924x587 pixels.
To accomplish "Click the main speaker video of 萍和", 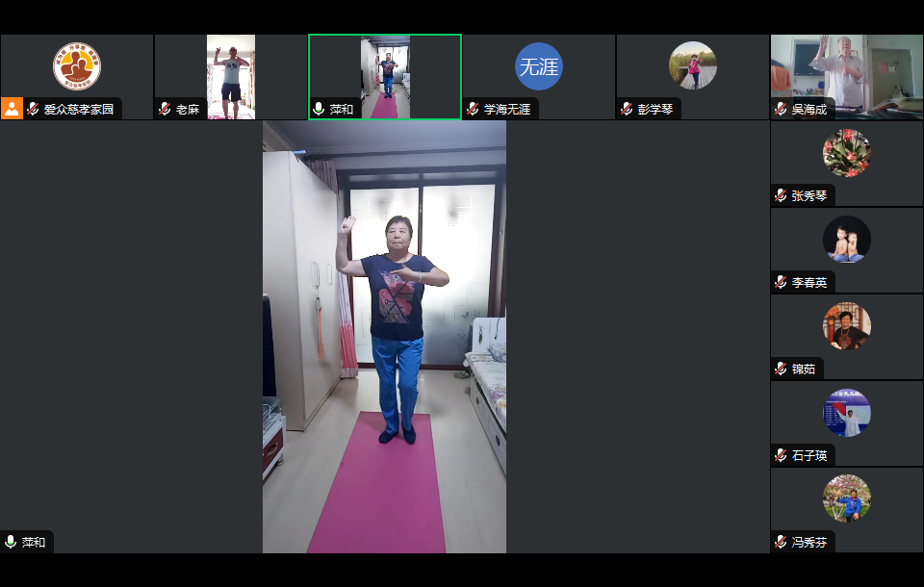I will point(385,337).
